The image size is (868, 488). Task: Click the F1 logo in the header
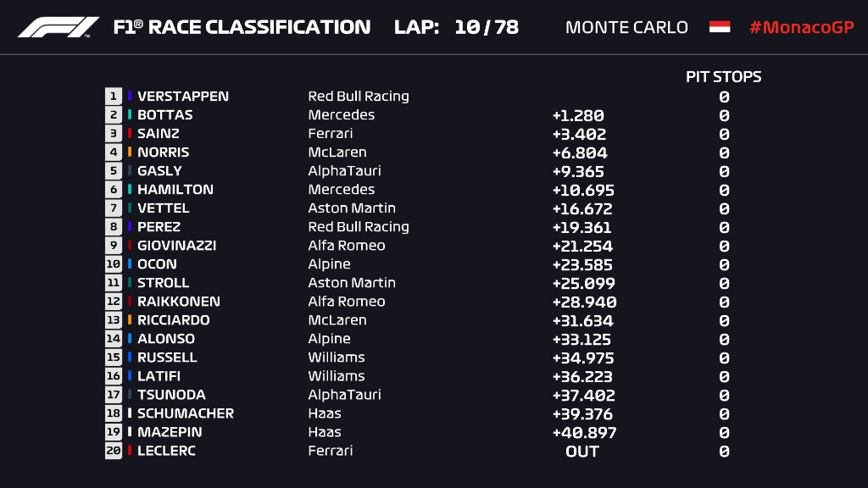[58, 27]
